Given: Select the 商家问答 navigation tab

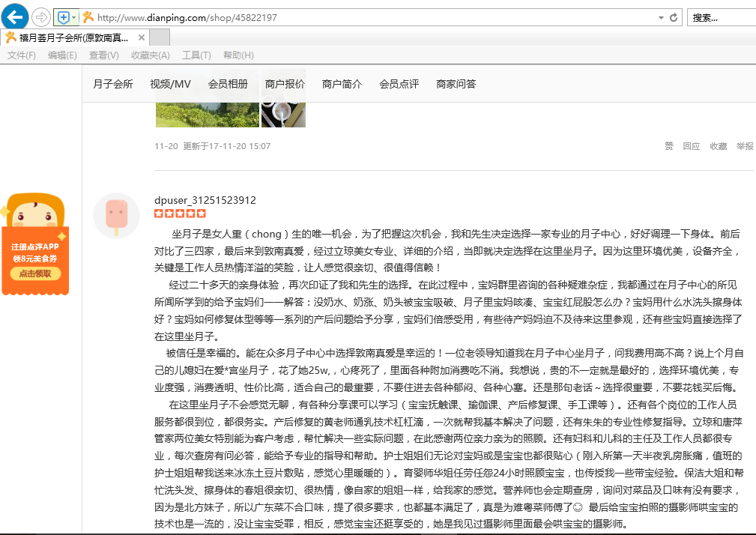Looking at the screenshot, I should pyautogui.click(x=454, y=85).
